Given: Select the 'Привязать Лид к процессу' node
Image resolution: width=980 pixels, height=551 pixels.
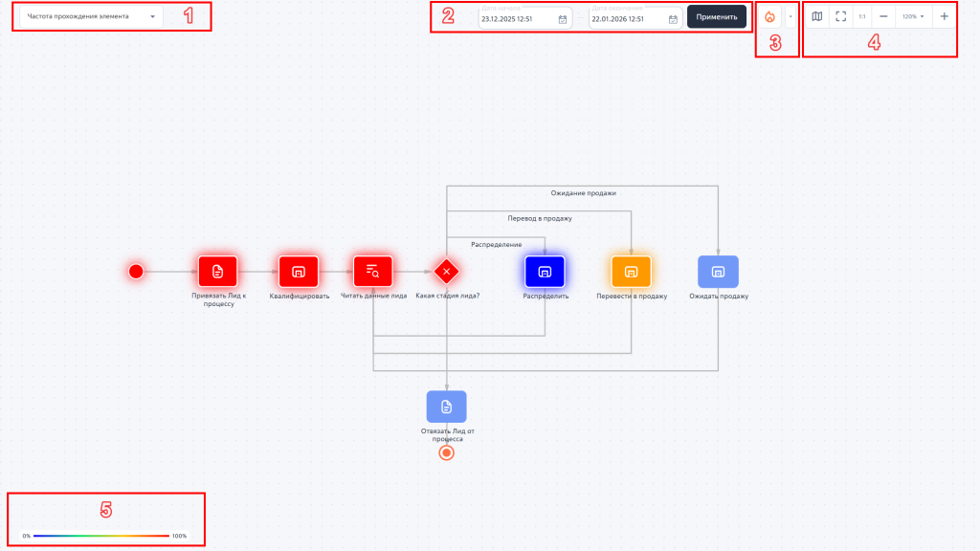Looking at the screenshot, I should (218, 272).
